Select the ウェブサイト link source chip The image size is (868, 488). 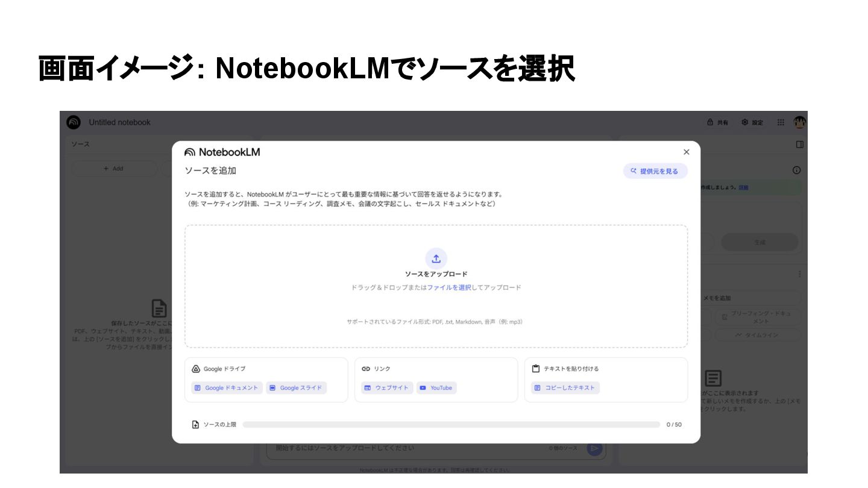coord(387,388)
